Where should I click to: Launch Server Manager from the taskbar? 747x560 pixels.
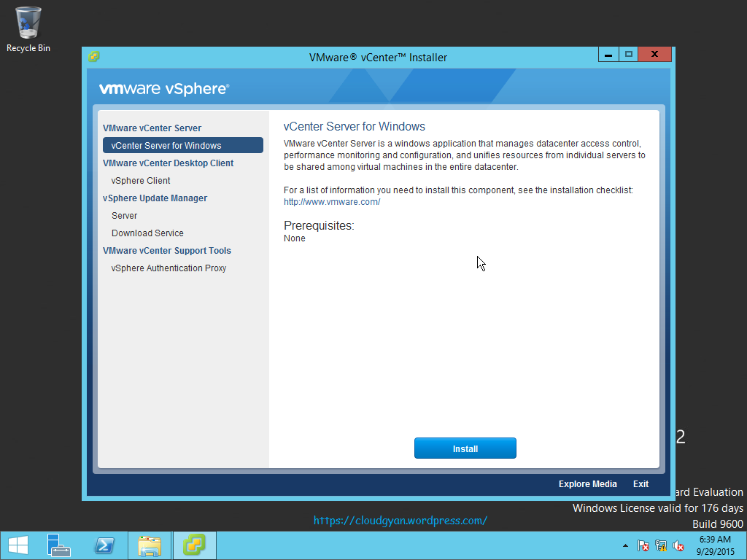(59, 545)
